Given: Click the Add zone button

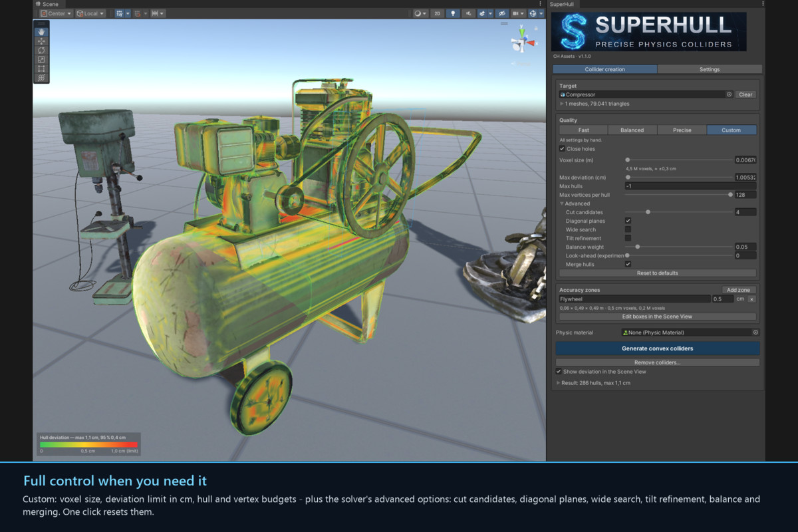Looking at the screenshot, I should pyautogui.click(x=739, y=290).
